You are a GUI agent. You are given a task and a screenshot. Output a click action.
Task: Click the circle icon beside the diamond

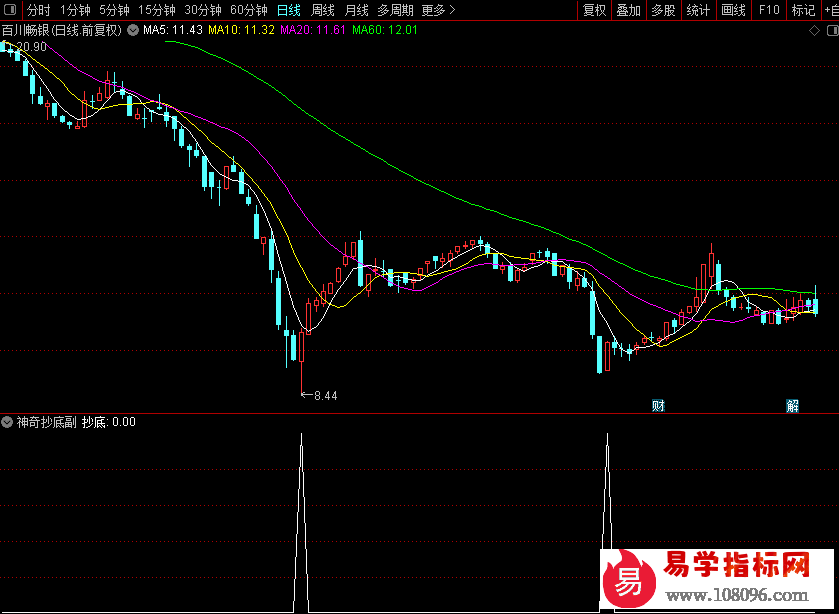[x=828, y=30]
